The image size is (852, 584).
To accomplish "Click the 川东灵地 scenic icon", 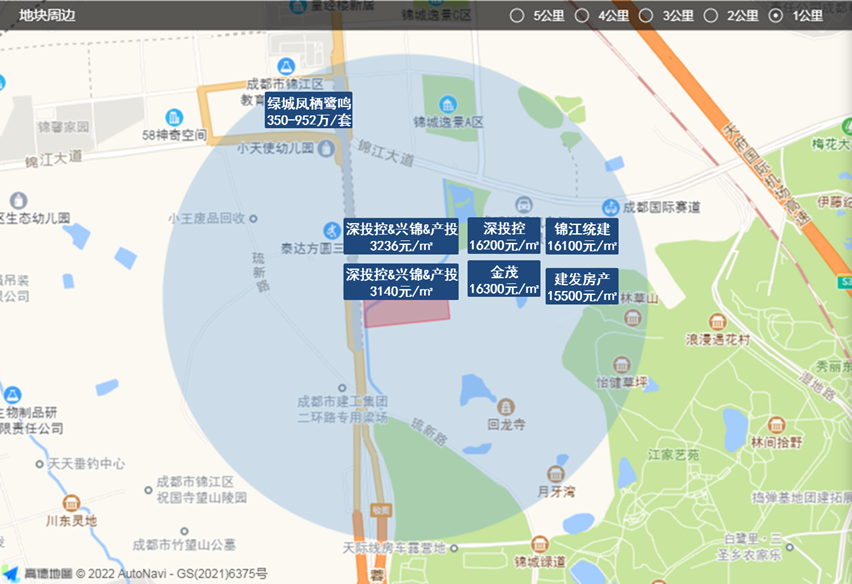I will coord(71,503).
